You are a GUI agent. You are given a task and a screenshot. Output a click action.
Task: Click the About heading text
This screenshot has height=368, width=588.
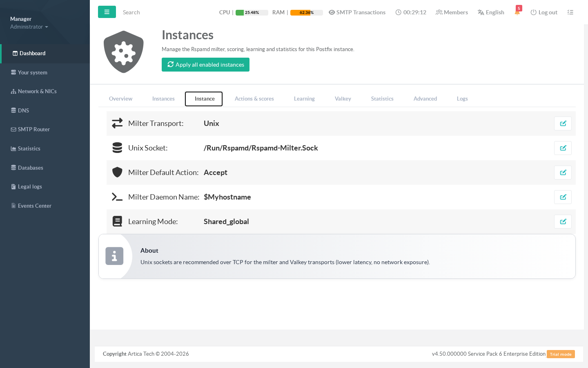149,250
